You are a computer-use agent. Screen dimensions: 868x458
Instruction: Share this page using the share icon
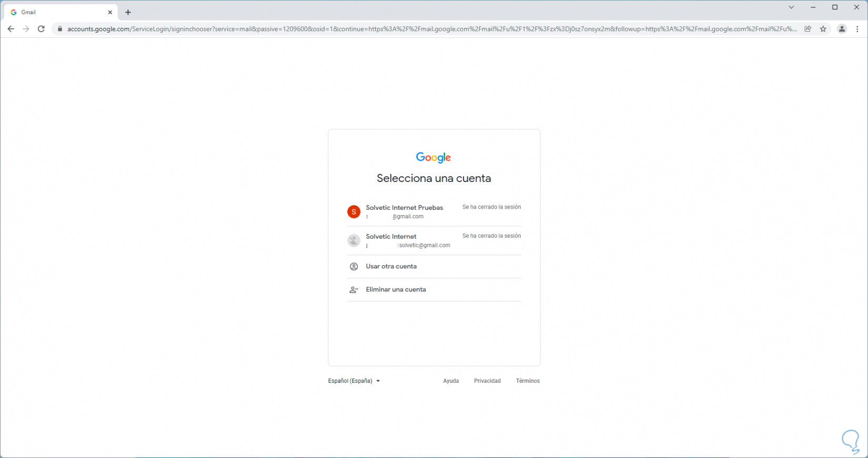(808, 29)
